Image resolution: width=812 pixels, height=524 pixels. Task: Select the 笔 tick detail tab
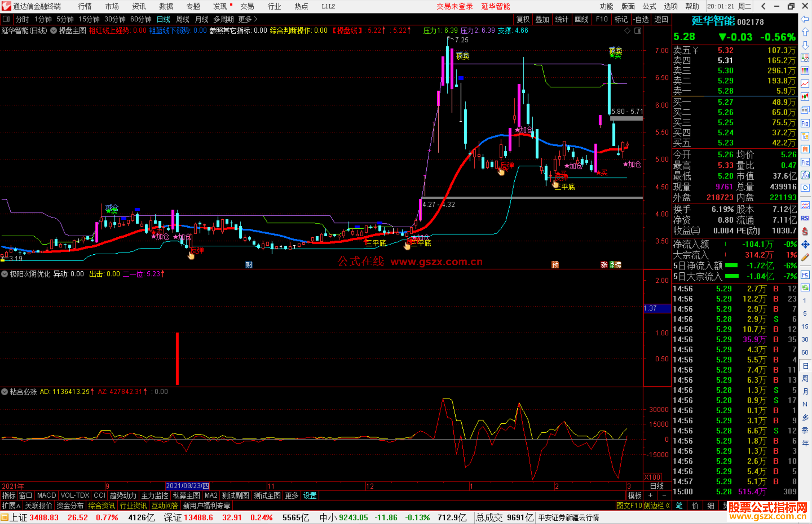[x=679, y=506]
